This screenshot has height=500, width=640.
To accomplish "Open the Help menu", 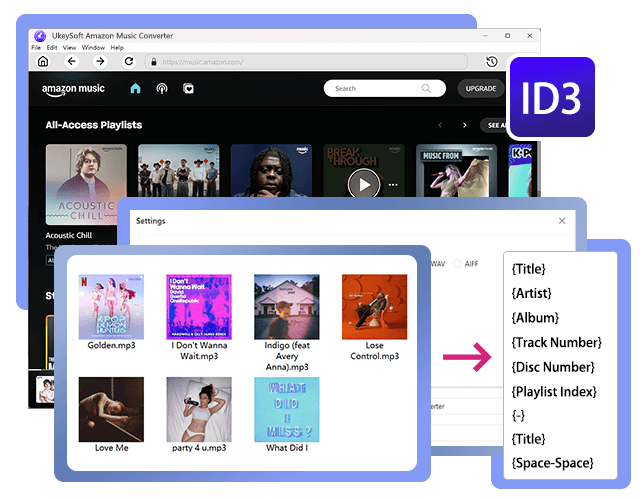I will pyautogui.click(x=117, y=48).
